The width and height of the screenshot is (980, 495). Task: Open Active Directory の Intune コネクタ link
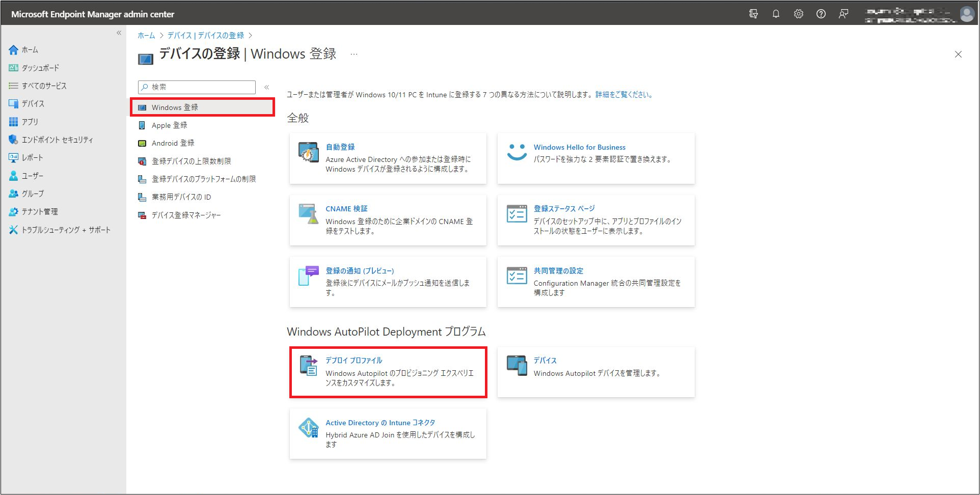(x=380, y=423)
